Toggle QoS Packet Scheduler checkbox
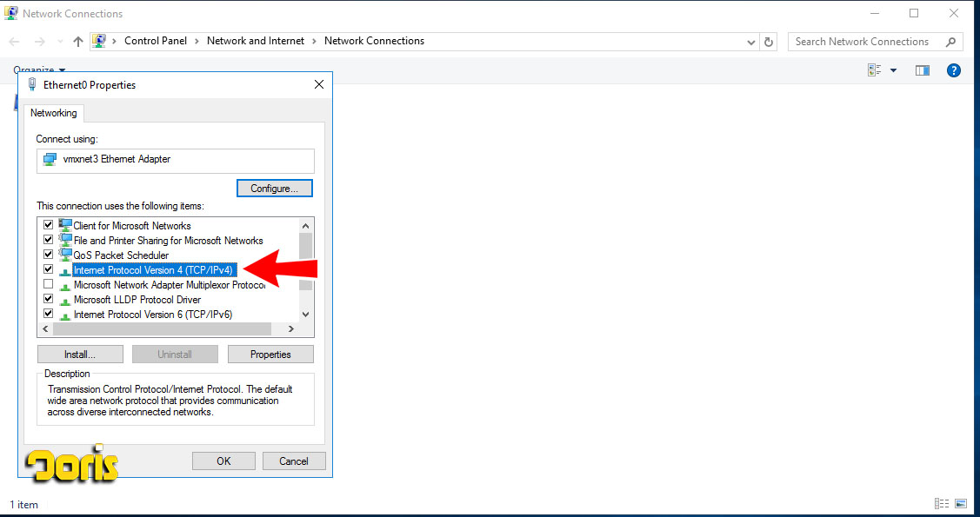The width and height of the screenshot is (980, 517). coord(48,255)
